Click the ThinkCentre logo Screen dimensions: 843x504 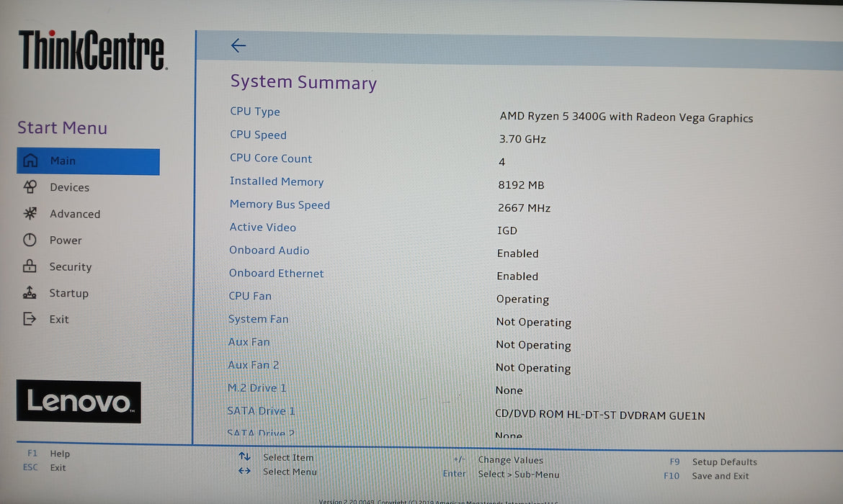tap(93, 50)
